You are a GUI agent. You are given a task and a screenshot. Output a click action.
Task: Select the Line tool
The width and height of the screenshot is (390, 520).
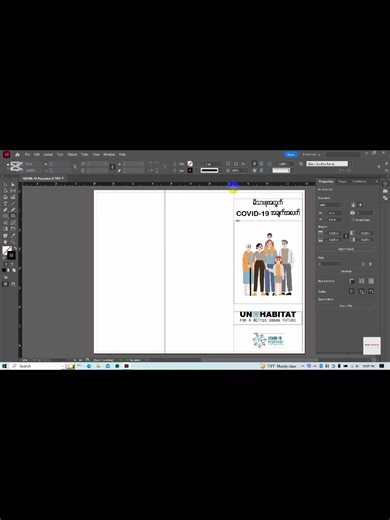pos(13,204)
